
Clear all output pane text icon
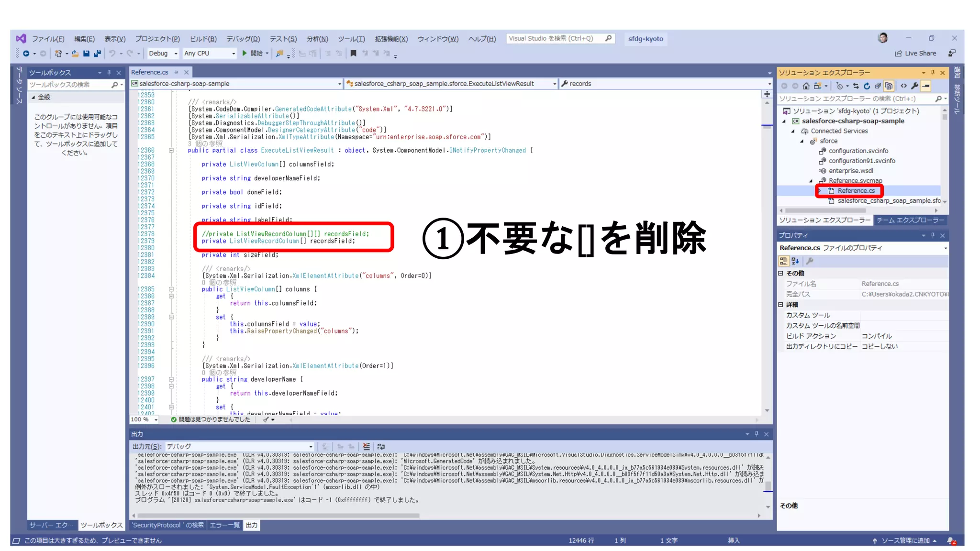click(366, 446)
